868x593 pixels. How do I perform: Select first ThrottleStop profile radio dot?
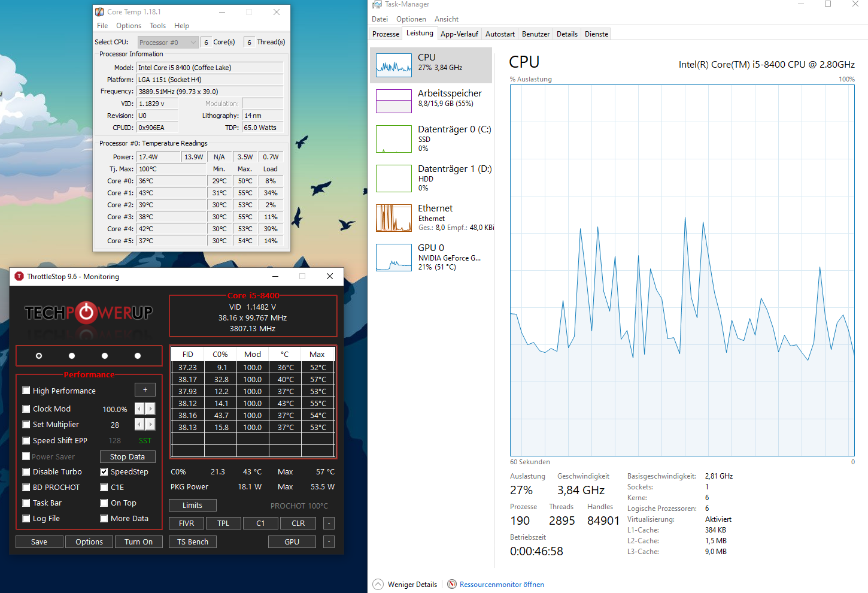pos(39,356)
